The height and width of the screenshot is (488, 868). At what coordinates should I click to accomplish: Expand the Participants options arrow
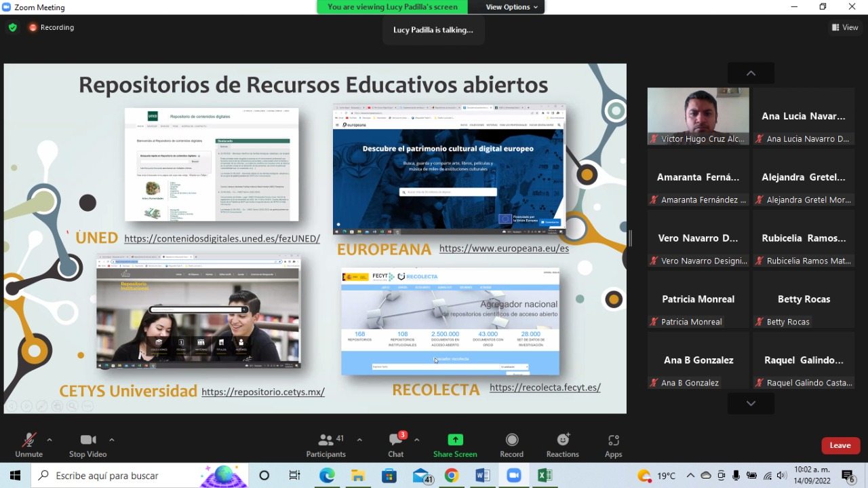359,440
